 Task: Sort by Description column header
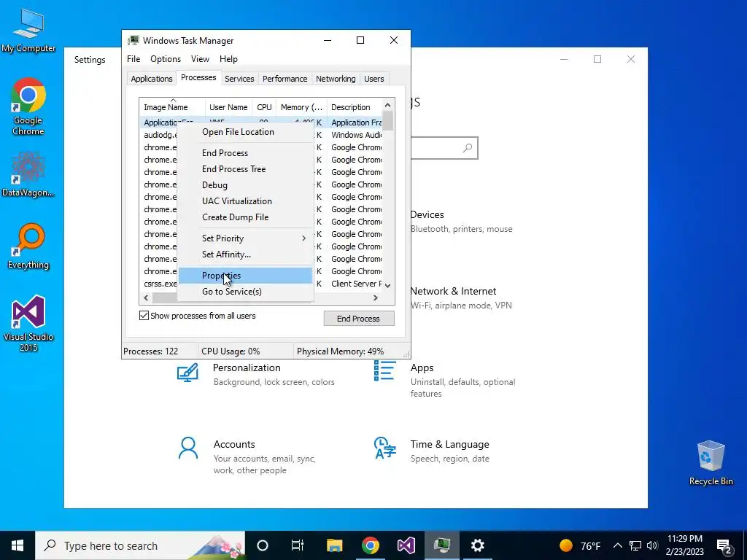point(355,107)
